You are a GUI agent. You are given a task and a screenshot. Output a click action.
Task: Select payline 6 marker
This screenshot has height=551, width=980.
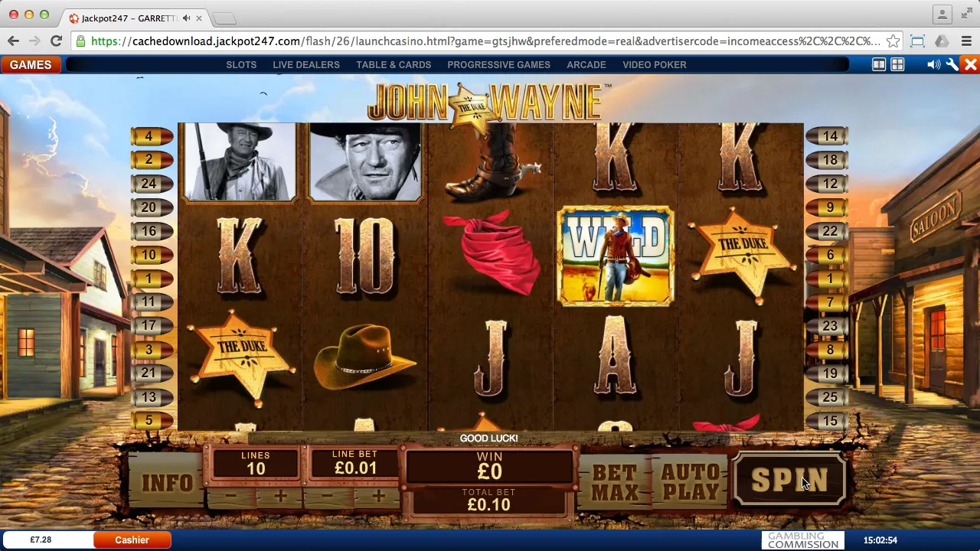point(828,255)
